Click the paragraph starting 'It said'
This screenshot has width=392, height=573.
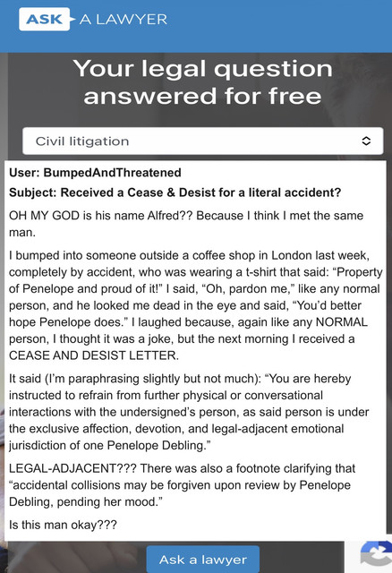189,412
